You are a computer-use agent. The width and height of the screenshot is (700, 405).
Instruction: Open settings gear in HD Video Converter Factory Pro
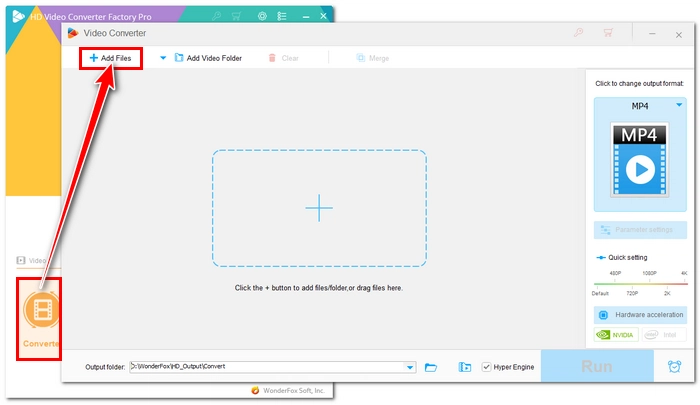[x=262, y=16]
